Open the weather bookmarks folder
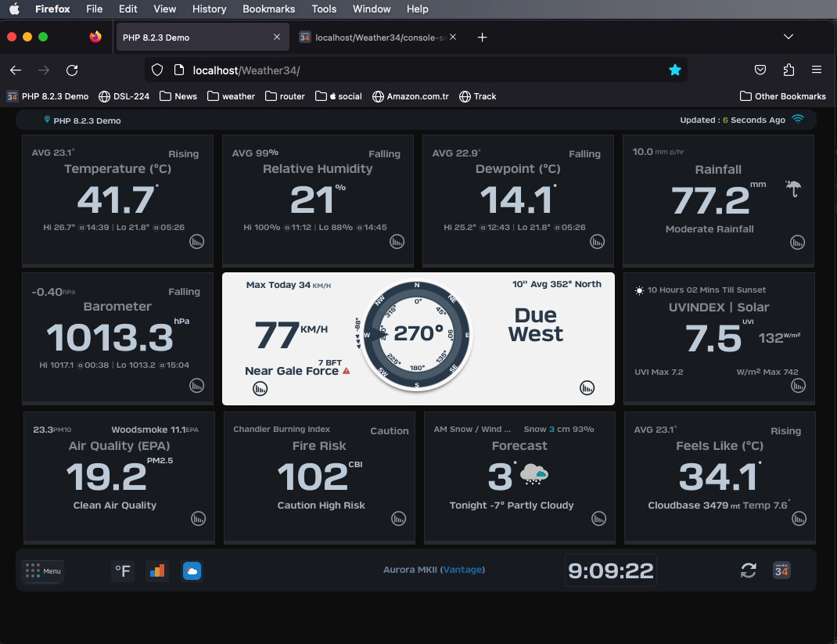This screenshot has height=644, width=837. [x=231, y=96]
